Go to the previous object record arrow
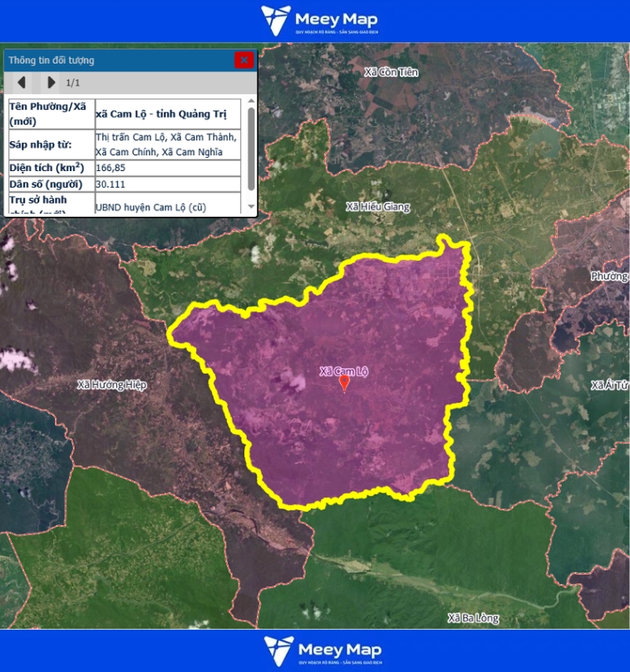This screenshot has width=630, height=672. pos(22,82)
